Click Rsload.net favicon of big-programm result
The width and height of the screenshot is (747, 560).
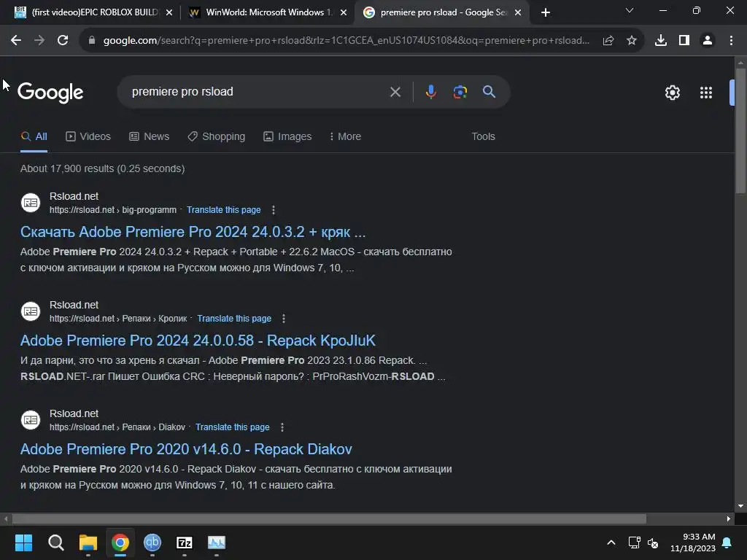pos(31,203)
